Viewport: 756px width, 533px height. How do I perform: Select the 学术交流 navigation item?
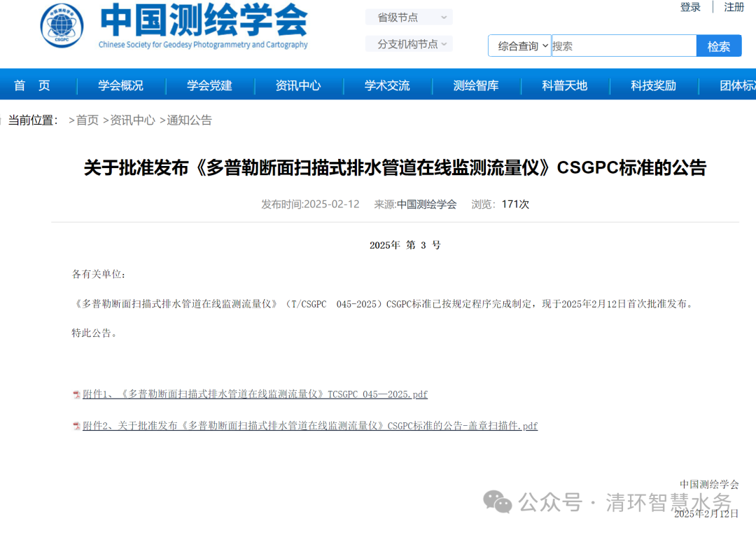387,85
